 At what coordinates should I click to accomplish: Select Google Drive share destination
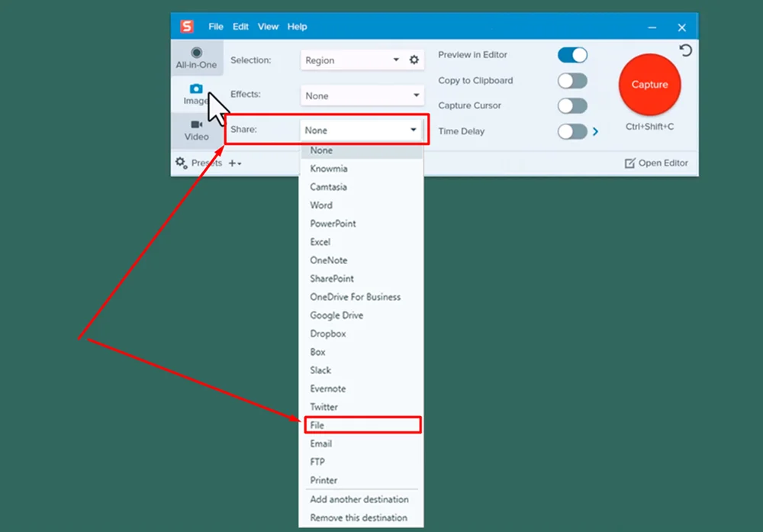[336, 315]
